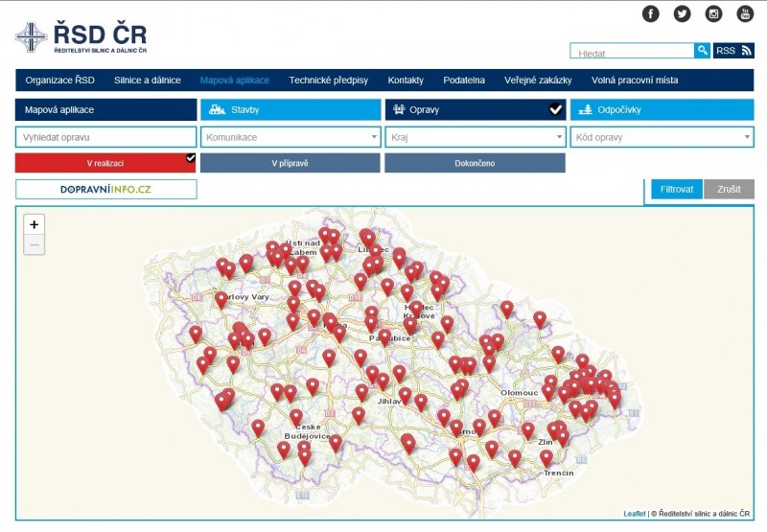
Task: Open the Instagram social icon
Action: coord(713,13)
